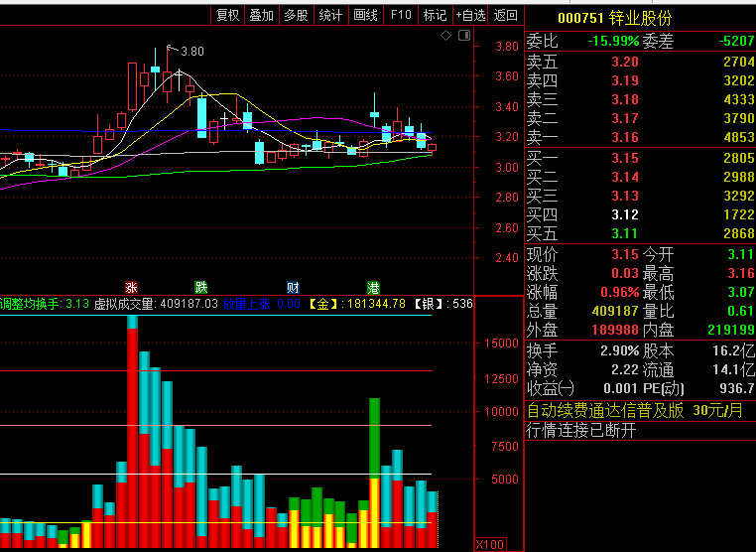The image size is (756, 552).
Task: Click the red 涨 marker icon
Action: click(131, 287)
